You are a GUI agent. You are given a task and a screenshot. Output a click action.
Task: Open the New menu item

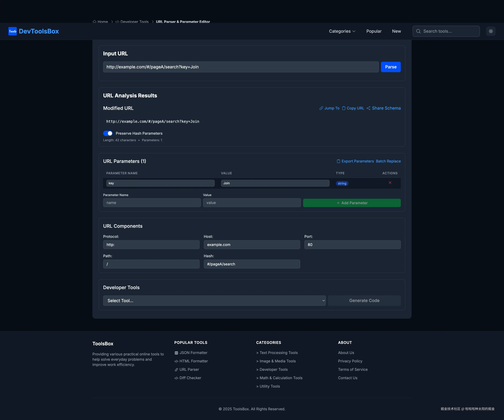click(396, 31)
